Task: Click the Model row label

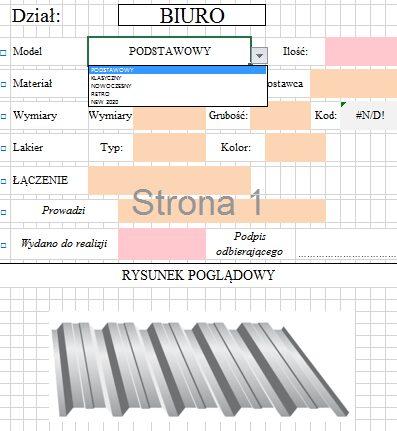Action: [x=27, y=51]
